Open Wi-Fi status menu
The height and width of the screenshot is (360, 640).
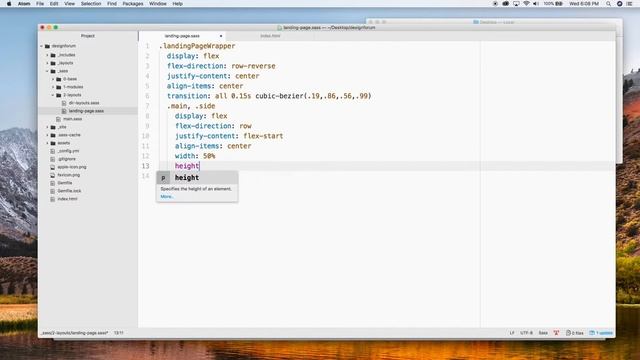[526, 4]
